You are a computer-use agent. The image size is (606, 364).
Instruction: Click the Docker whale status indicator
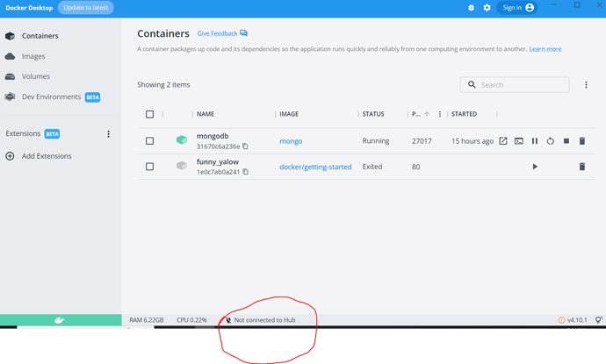(x=60, y=320)
